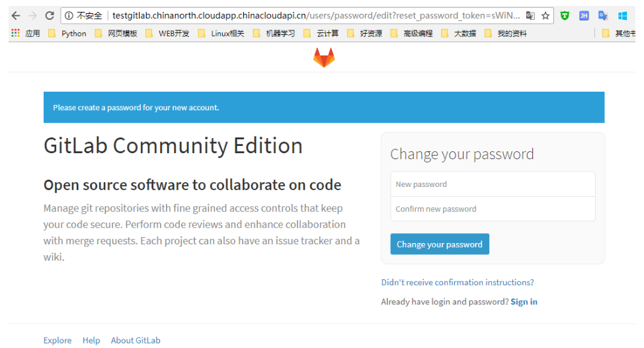The height and width of the screenshot is (348, 644).
Task: Click the New password field
Action: coord(493,184)
